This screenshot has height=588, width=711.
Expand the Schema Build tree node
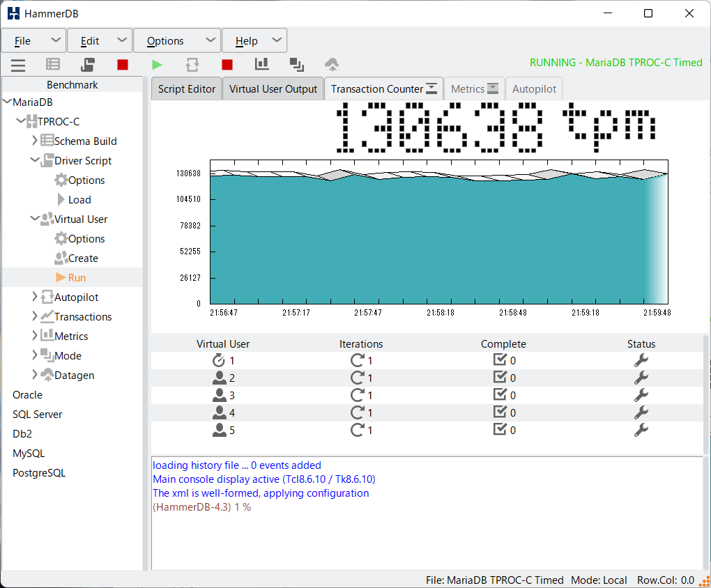(x=34, y=141)
